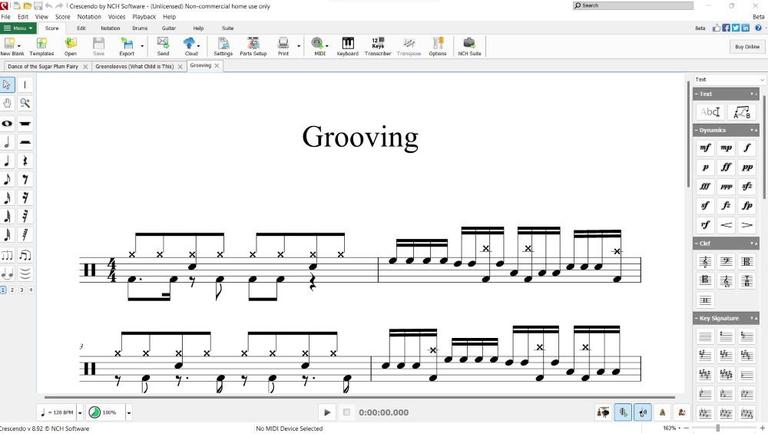Switch to voice 2
Image resolution: width=768 pixels, height=434 pixels.
click(x=12, y=290)
